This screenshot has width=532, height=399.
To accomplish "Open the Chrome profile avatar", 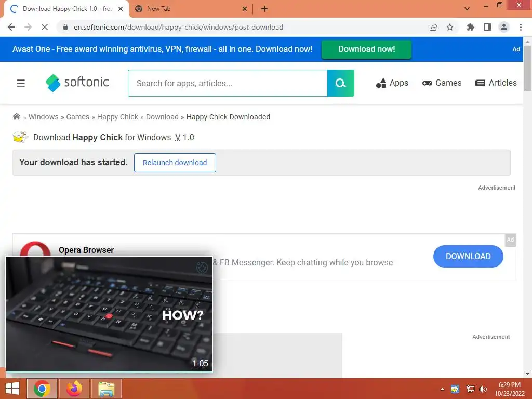I will [x=504, y=27].
